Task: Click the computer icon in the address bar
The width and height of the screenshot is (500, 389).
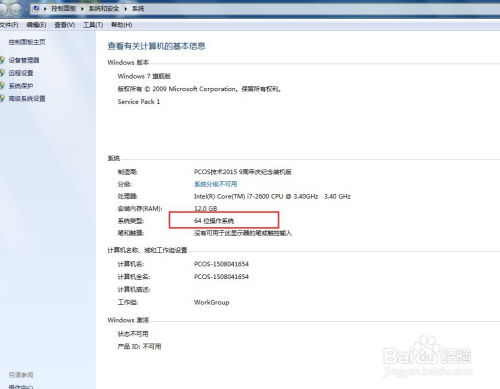Action: 37,8
